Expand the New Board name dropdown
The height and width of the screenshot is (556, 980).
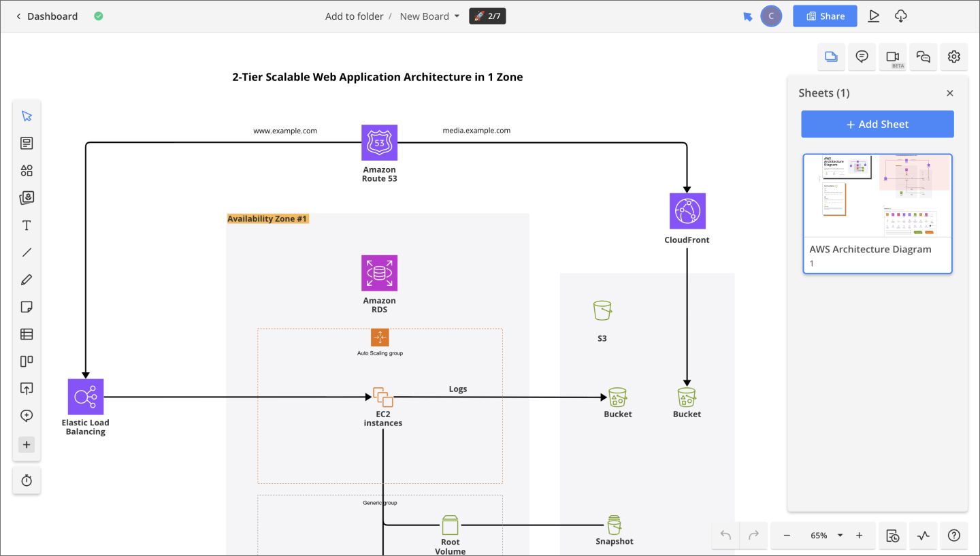click(x=429, y=16)
